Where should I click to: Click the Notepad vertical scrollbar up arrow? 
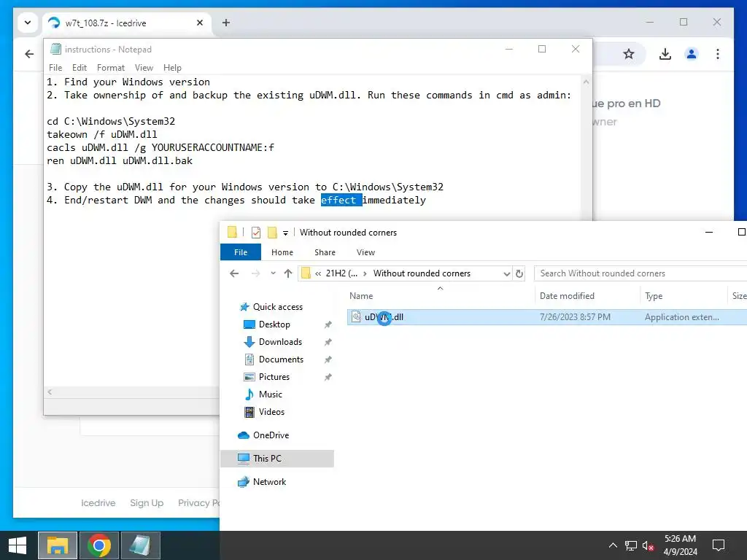pyautogui.click(x=586, y=82)
